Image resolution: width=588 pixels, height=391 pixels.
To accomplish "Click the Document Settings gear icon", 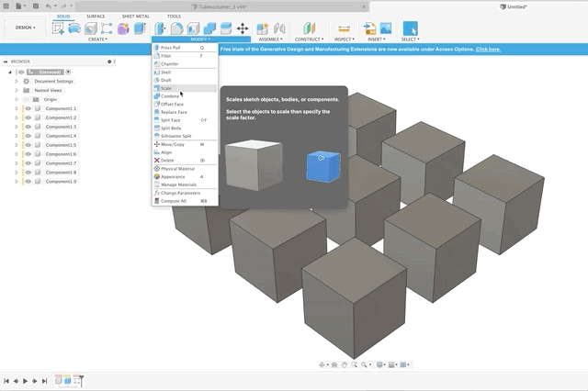I will coord(26,81).
